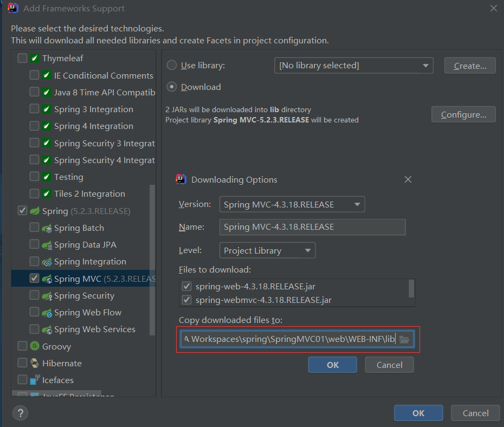Click the IntelliJ logo in Downloading Options
This screenshot has height=427, width=504.
tap(181, 179)
